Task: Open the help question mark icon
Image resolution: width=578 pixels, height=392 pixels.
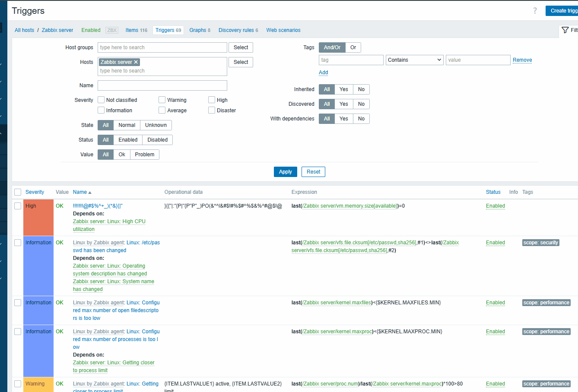Action: coord(535,11)
